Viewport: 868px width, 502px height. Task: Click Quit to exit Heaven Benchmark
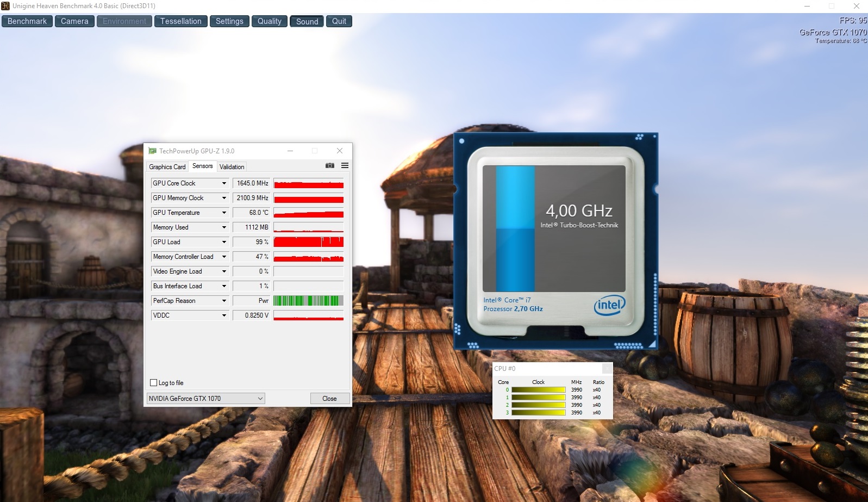(339, 21)
